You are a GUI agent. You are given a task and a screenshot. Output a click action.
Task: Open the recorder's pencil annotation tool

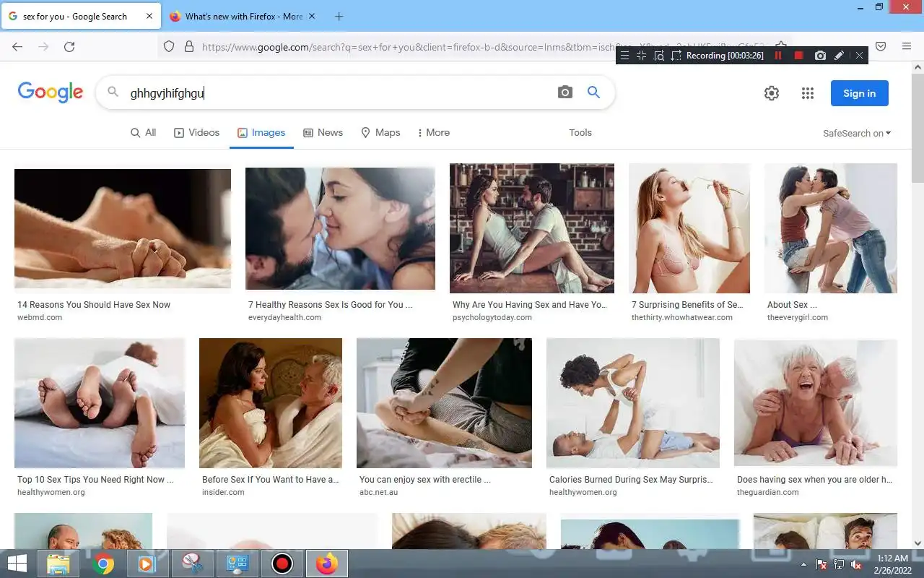[839, 56]
